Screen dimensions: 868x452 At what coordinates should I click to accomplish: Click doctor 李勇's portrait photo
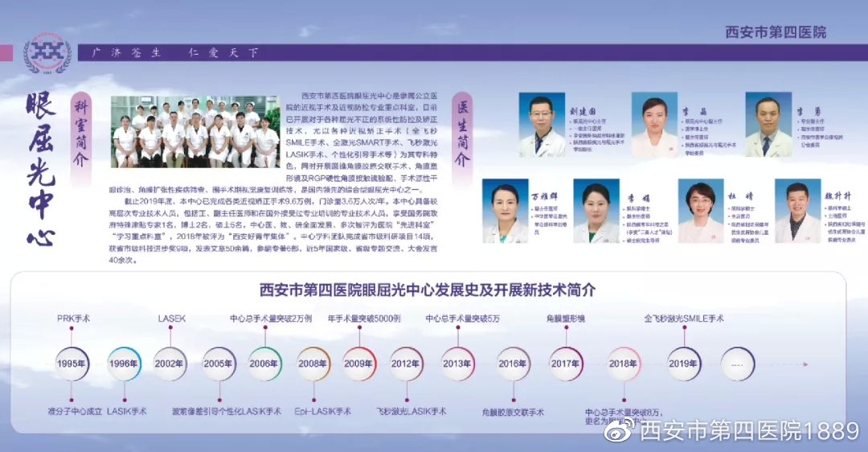click(768, 125)
